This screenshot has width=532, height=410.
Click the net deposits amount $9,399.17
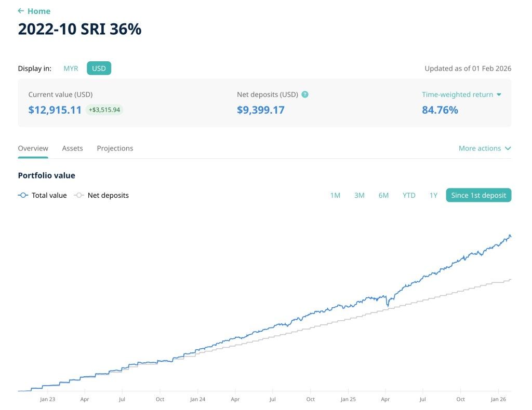click(x=261, y=110)
